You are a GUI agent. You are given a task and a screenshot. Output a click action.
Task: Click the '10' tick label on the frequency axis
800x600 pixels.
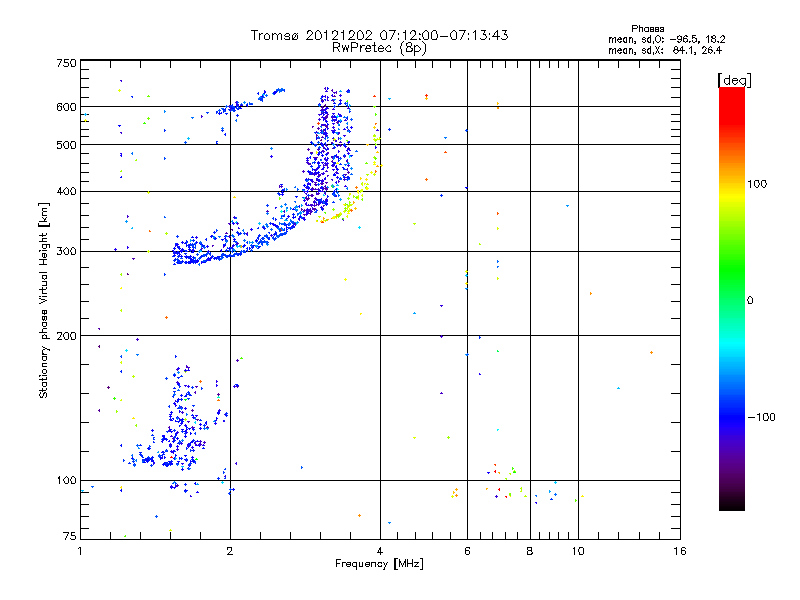578,551
